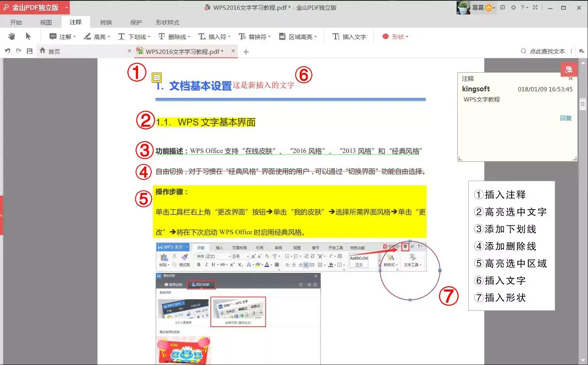Image resolution: width=588 pixels, height=365 pixels.
Task: Switch to the 开始 tab
Action: click(16, 22)
